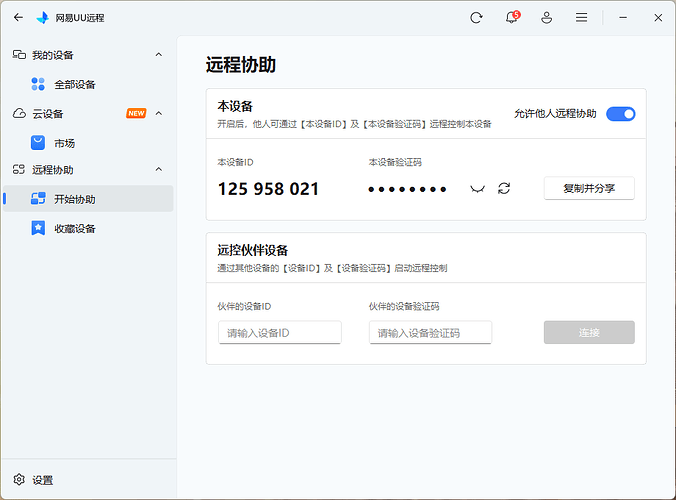
Task: Open 收藏设备 in the sidebar
Action: point(88,228)
